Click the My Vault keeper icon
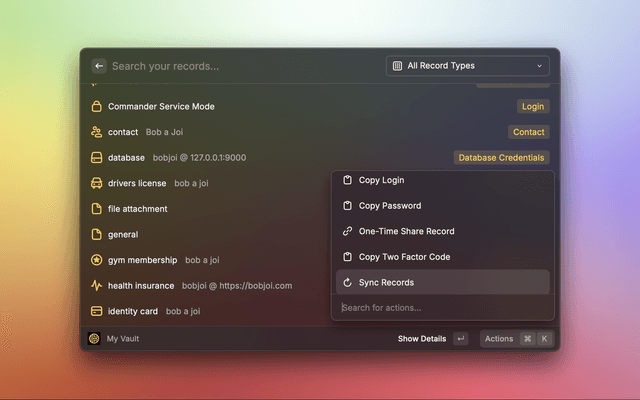This screenshot has width=640, height=400. [94, 339]
